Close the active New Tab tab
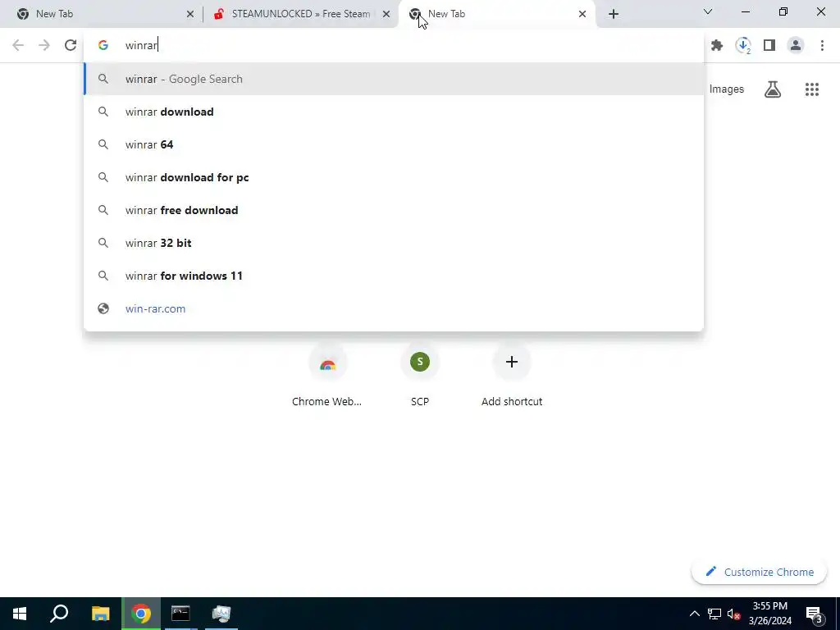The height and width of the screenshot is (630, 840). 582,14
